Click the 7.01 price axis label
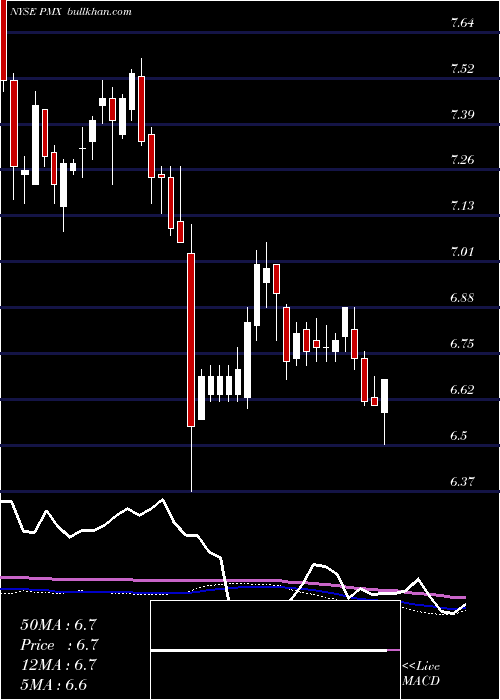The height and width of the screenshot is (700, 500). [x=462, y=252]
